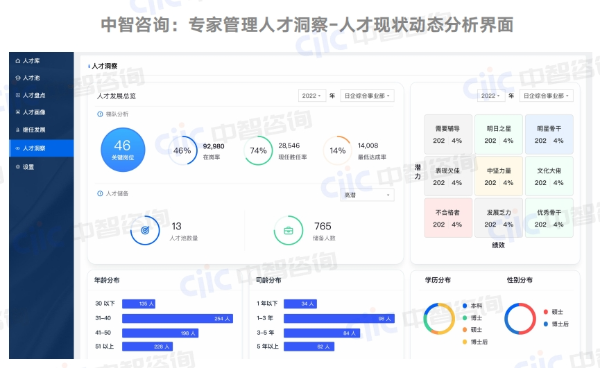Click the globe icon beside 人才池
Screen dimensions: 600x368
tap(18, 78)
